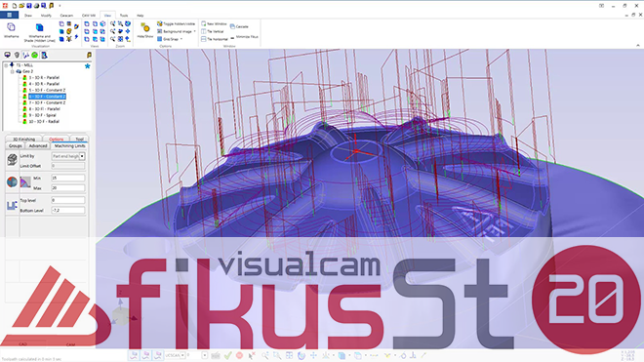The image size is (644, 362).
Task: Select '7 - 3D F - Constant Z' operation
Action: 47,102
